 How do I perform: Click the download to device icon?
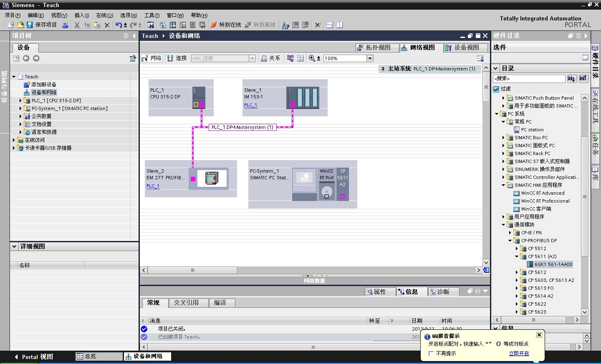point(172,25)
